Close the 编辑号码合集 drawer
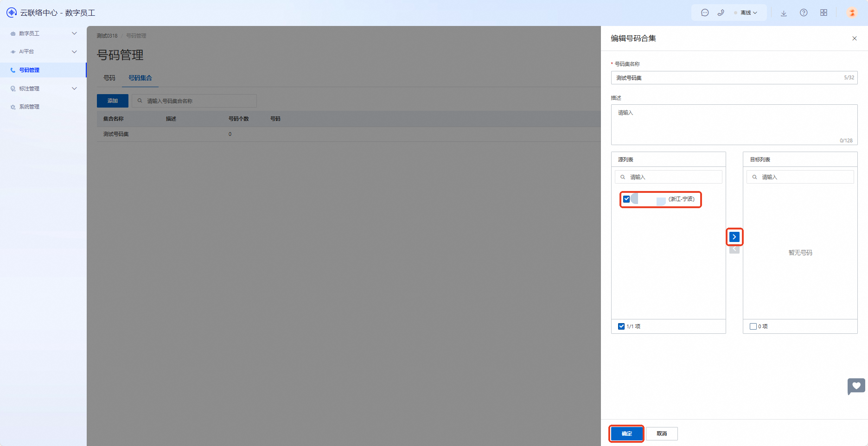 click(x=855, y=38)
